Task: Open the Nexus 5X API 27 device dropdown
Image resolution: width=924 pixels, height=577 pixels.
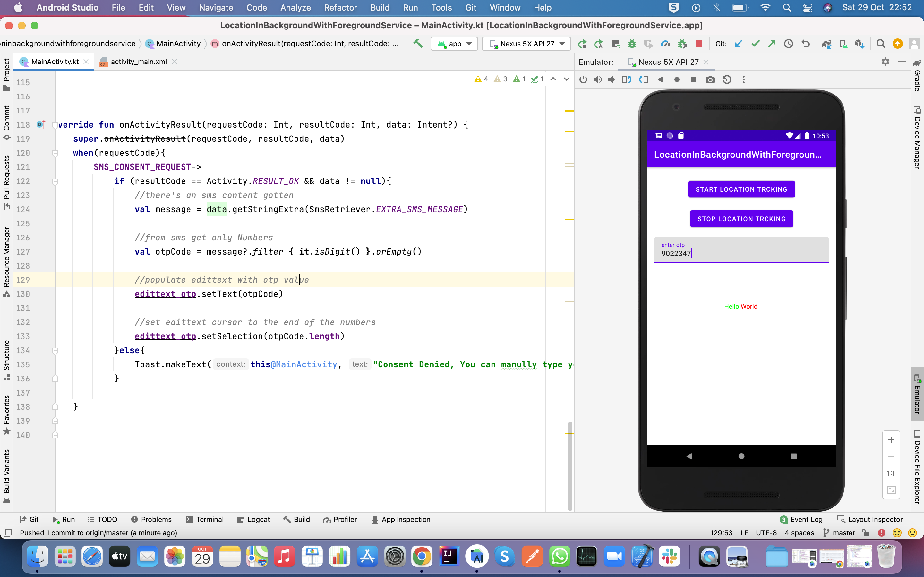Action: click(x=526, y=44)
